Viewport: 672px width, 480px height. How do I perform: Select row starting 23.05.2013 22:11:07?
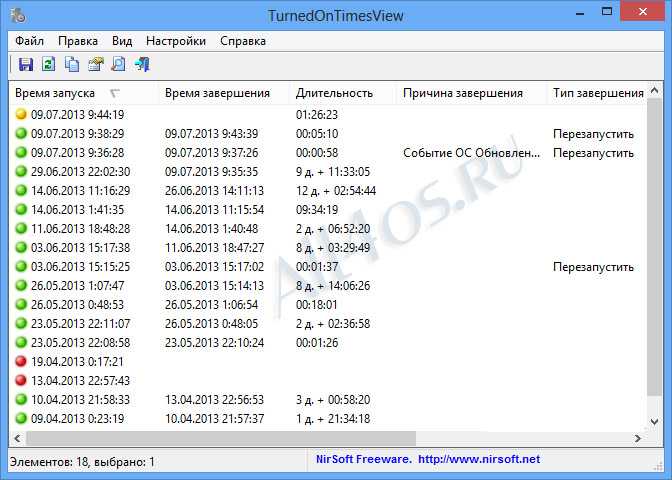click(x=328, y=324)
